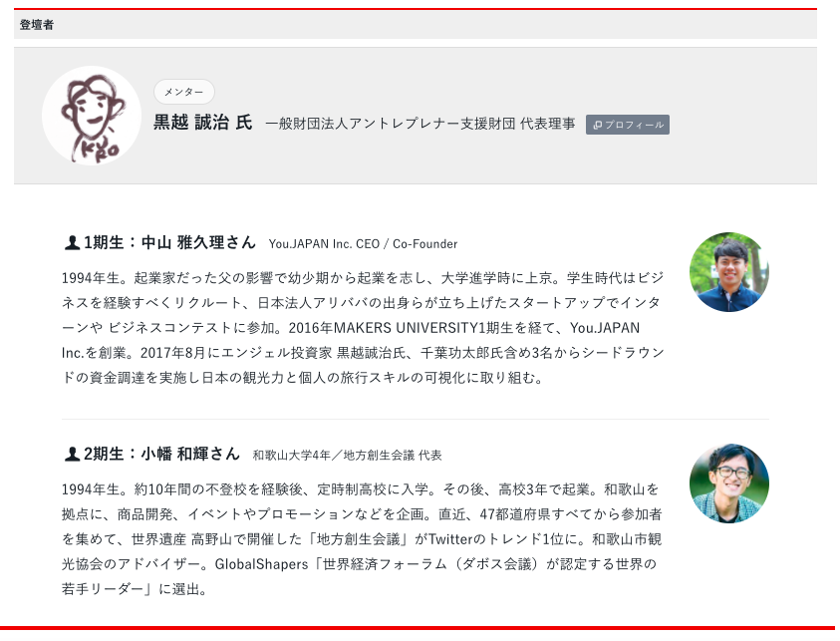840x641 pixels.
Task: Click the 一般財団法人アントレプレナー支援財団 代表理事 title
Action: [420, 124]
